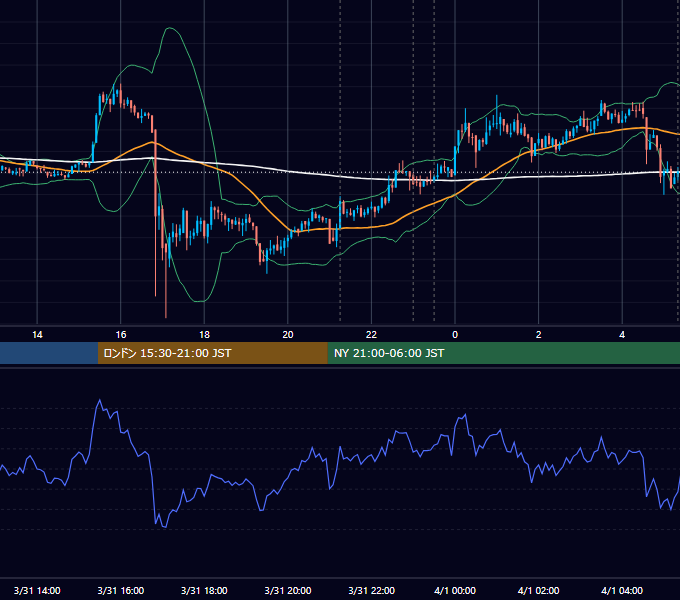Click the 3/31 20:00 date label
Image resolution: width=680 pixels, height=600 pixels.
pos(288,590)
